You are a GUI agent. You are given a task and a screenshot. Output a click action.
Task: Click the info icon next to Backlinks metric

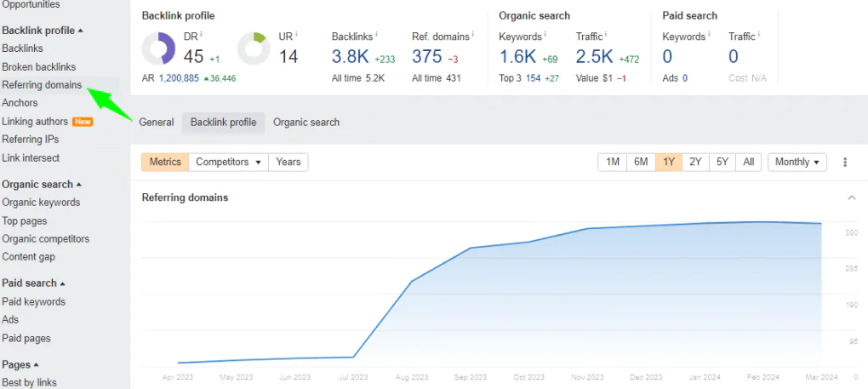click(x=377, y=36)
